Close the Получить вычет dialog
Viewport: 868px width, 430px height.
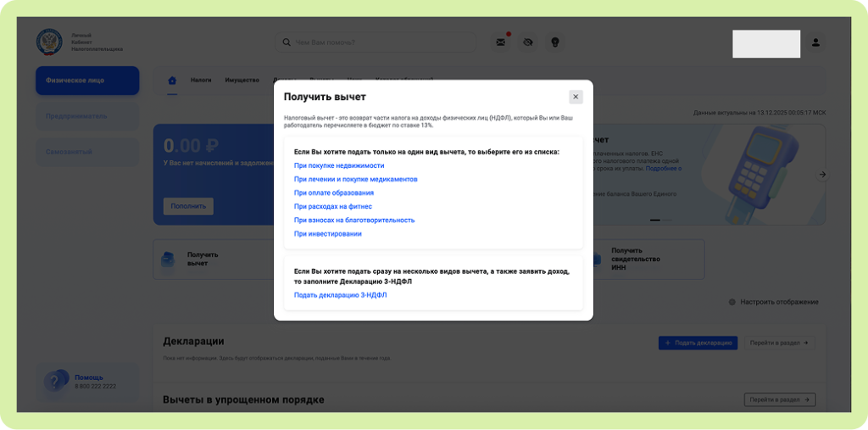pyautogui.click(x=576, y=97)
